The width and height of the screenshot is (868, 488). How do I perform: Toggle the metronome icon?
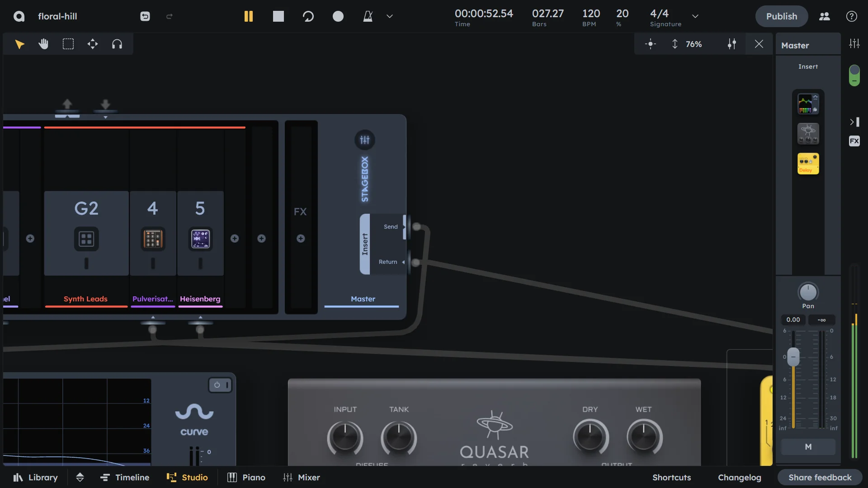pyautogui.click(x=368, y=16)
